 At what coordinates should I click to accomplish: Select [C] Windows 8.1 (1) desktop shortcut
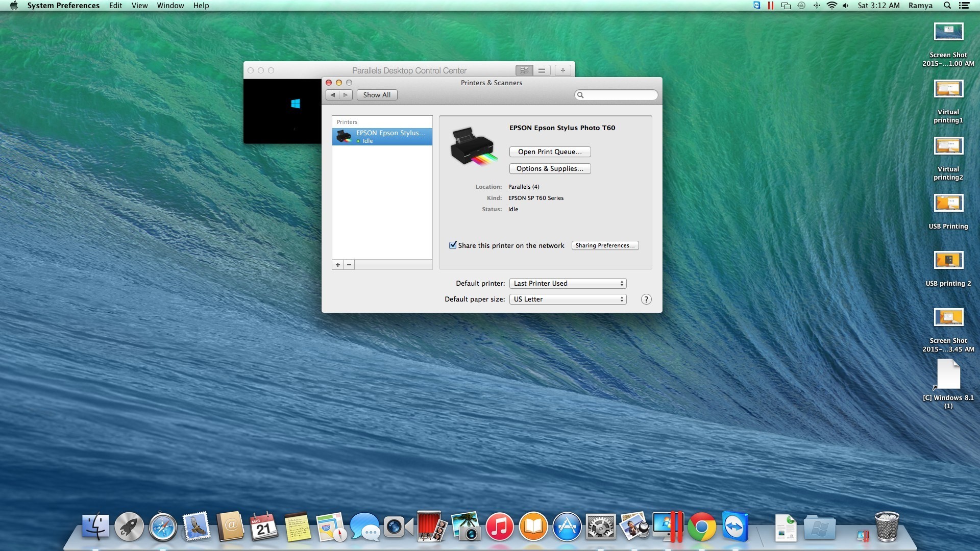(x=948, y=384)
